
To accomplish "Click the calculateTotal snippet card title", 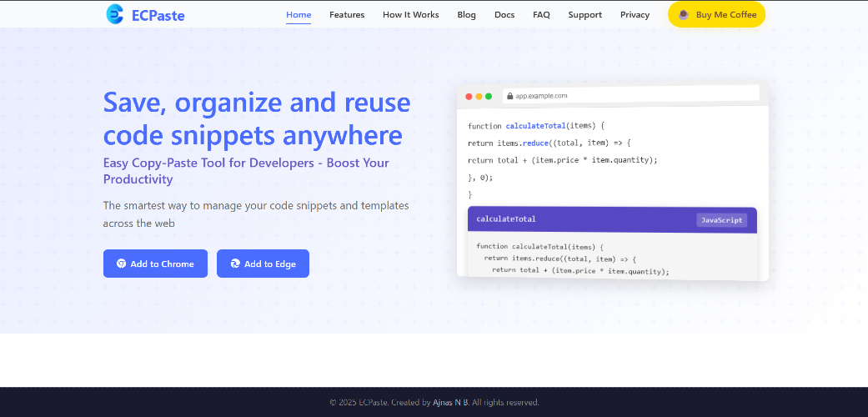I will pyautogui.click(x=506, y=219).
